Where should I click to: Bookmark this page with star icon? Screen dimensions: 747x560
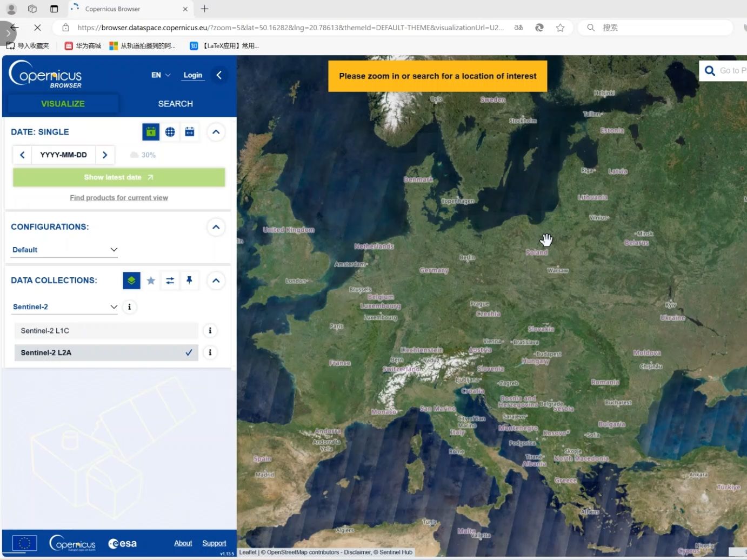click(560, 28)
